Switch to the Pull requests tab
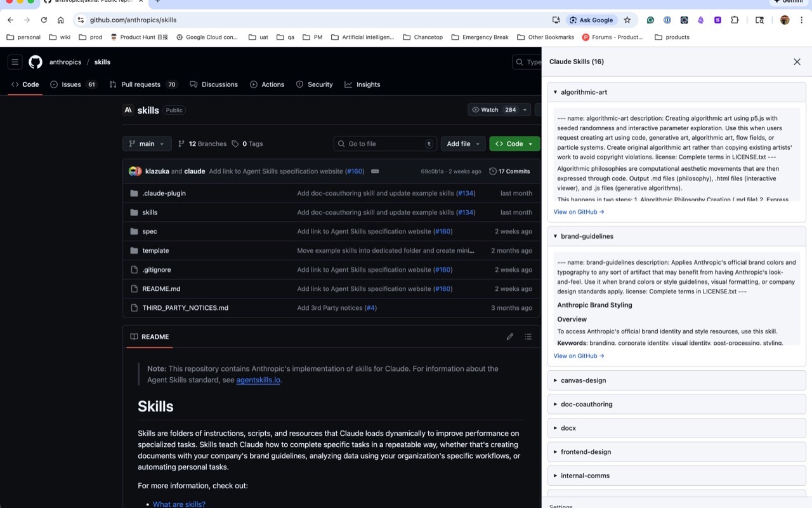This screenshot has width=812, height=508. coord(140,84)
